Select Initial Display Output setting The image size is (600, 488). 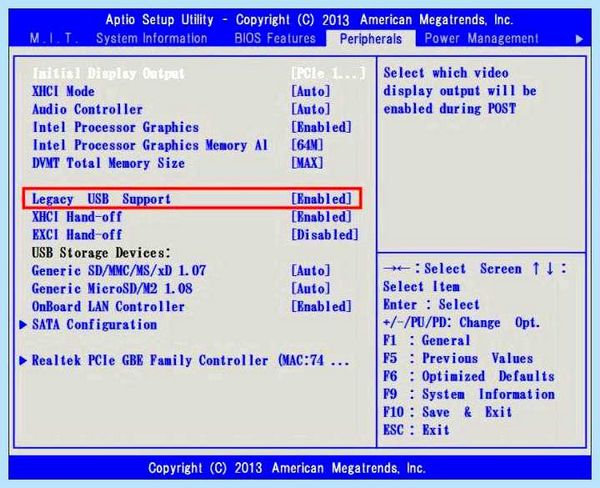[x=108, y=73]
